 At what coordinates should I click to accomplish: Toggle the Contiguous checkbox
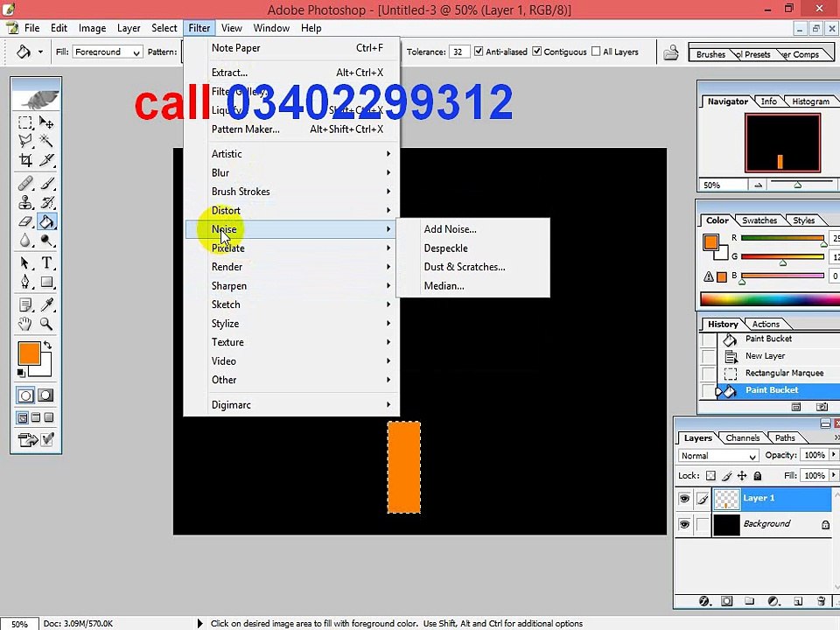536,52
